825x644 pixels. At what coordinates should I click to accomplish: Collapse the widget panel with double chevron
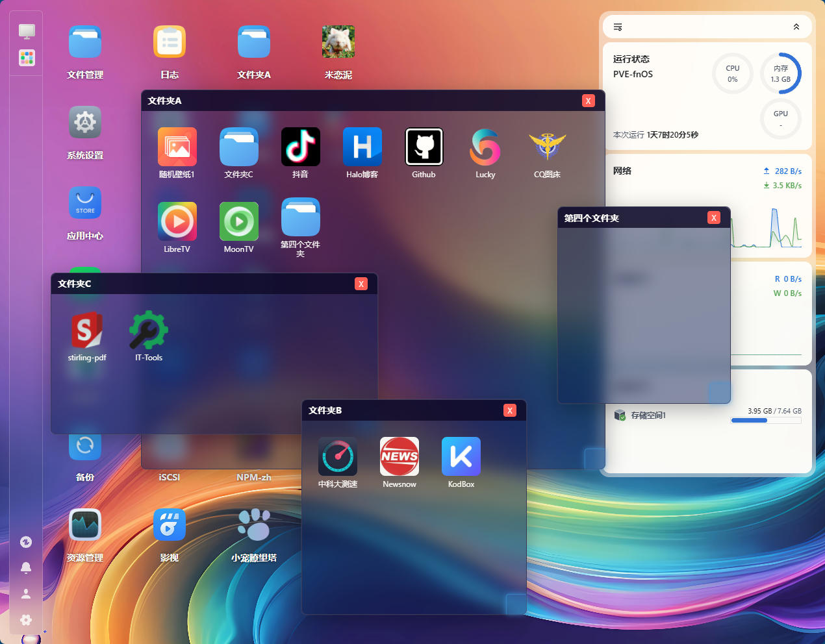796,27
